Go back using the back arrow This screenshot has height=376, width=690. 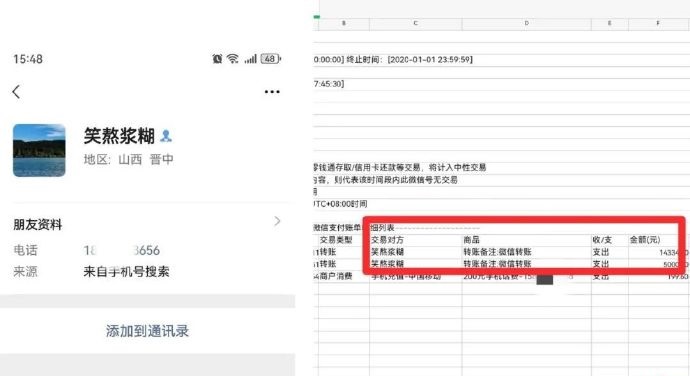pyautogui.click(x=16, y=92)
